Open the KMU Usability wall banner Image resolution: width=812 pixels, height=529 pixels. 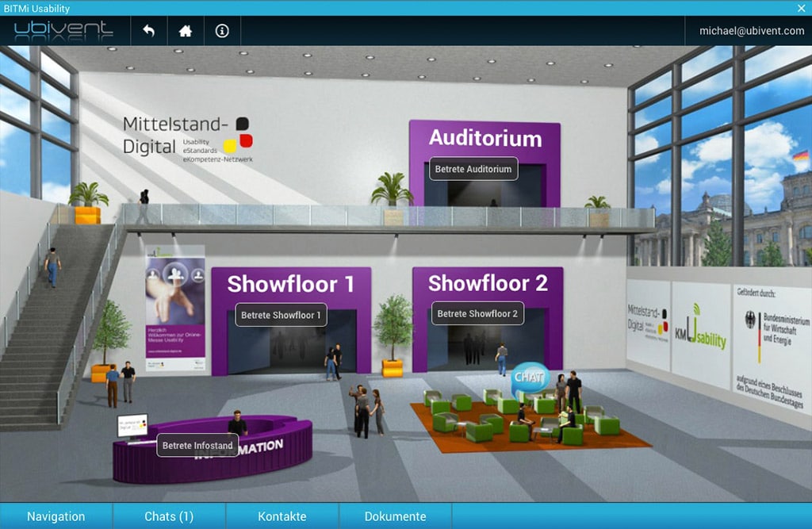pyautogui.click(x=701, y=333)
